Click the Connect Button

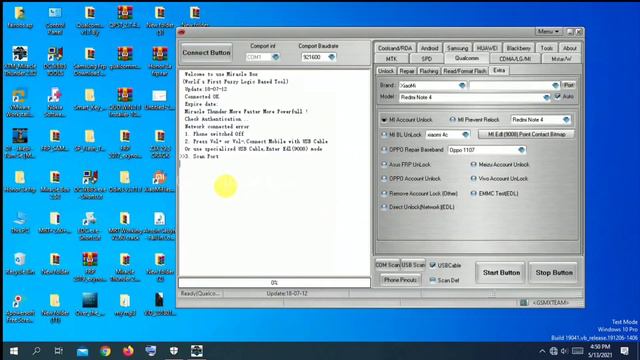[x=207, y=53]
